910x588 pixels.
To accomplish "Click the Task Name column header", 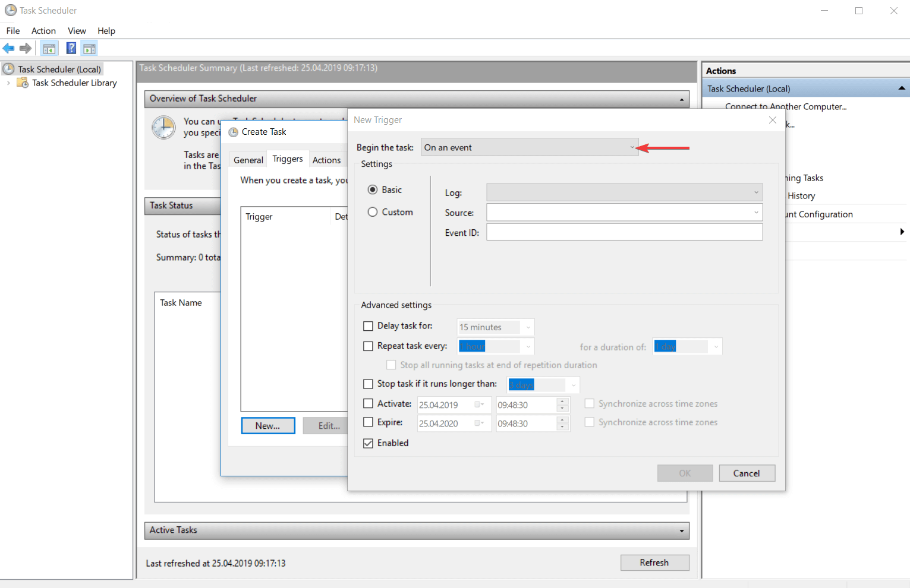I will 181,303.
